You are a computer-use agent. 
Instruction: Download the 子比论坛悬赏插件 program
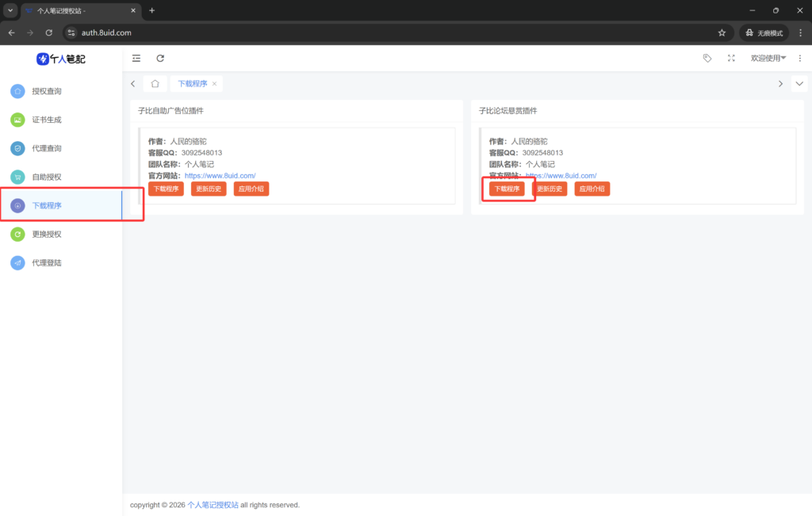pyautogui.click(x=507, y=189)
